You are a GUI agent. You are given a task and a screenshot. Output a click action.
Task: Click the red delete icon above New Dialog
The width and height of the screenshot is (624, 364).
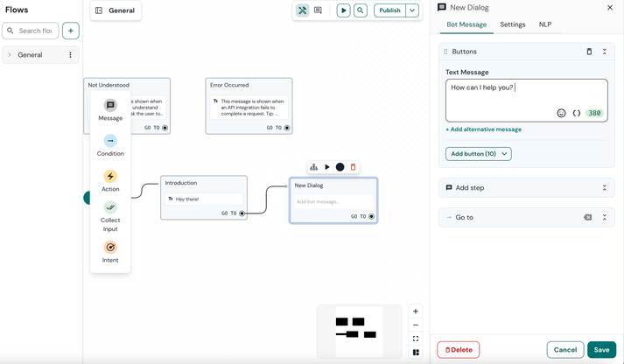tap(354, 167)
